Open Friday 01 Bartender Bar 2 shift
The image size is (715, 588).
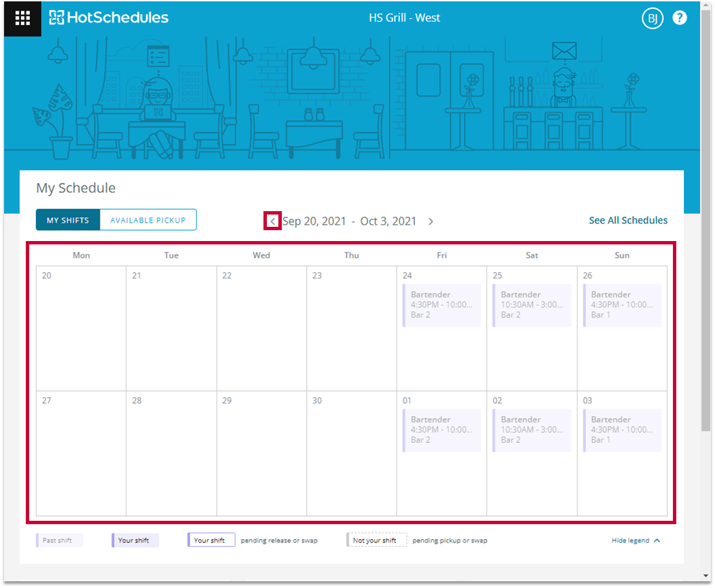pyautogui.click(x=441, y=430)
